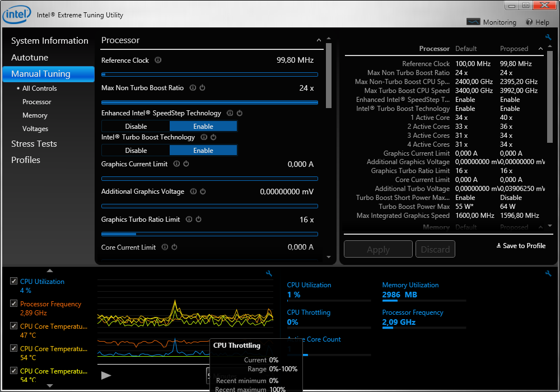Screen dimensions: 560x392
Task: Click the Reference Clock slider
Action: pos(209,74)
